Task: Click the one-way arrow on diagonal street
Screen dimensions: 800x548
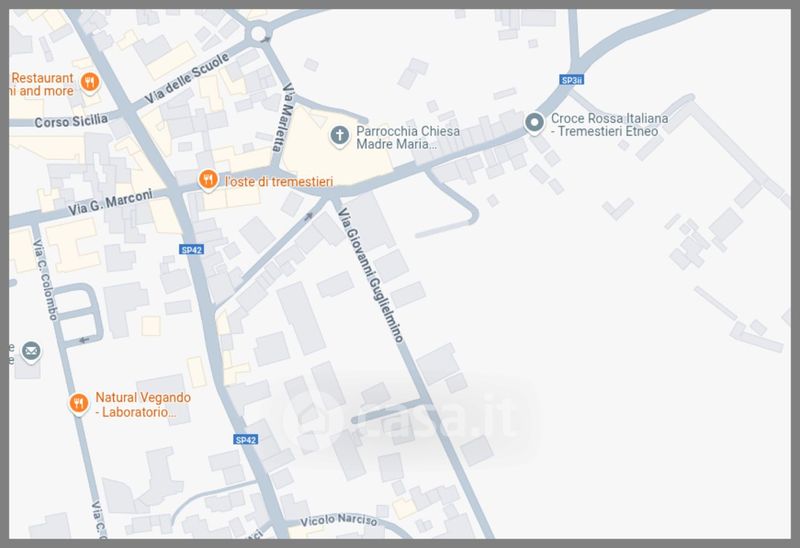Action: tap(309, 217)
